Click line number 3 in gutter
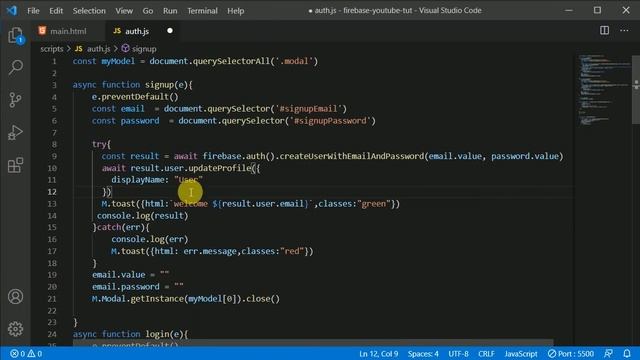The image size is (640, 360). click(x=54, y=85)
